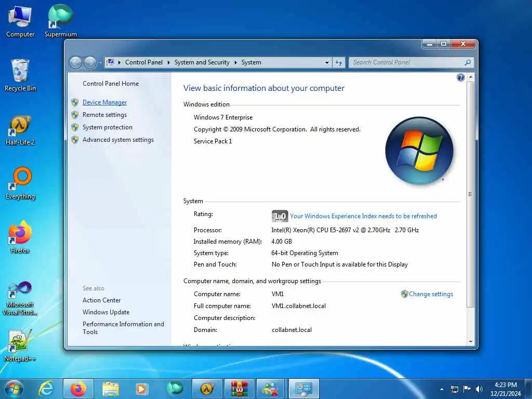532x399 pixels.
Task: Open the Action Center flag tray icon
Action: coord(467,389)
